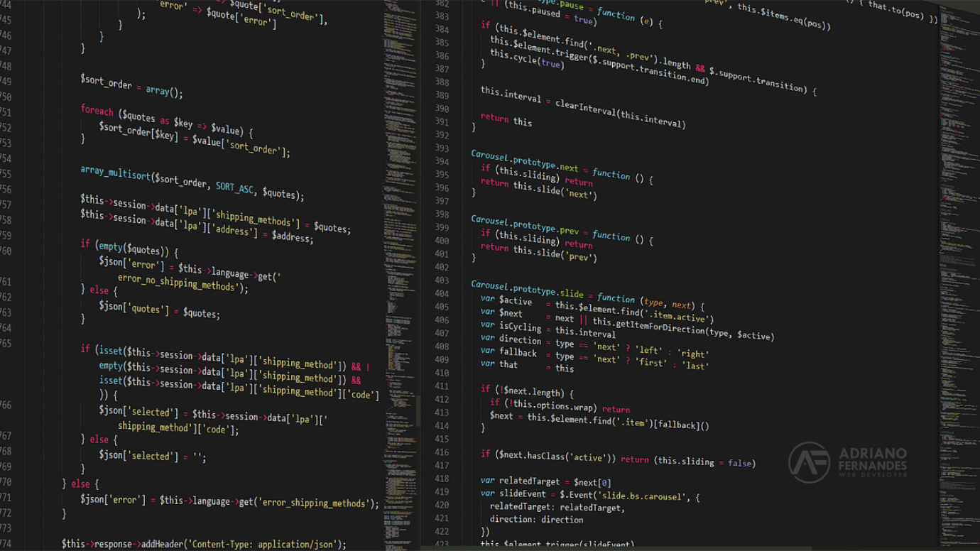Click 'Carousel.prototype.next = function ()' line
The width and height of the screenshot is (980, 551).
[562, 165]
